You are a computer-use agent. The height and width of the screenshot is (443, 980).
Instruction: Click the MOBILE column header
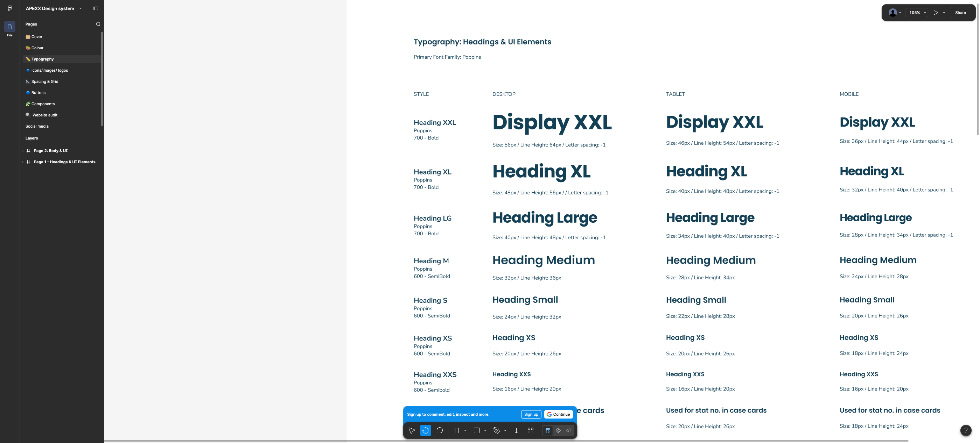click(x=849, y=94)
